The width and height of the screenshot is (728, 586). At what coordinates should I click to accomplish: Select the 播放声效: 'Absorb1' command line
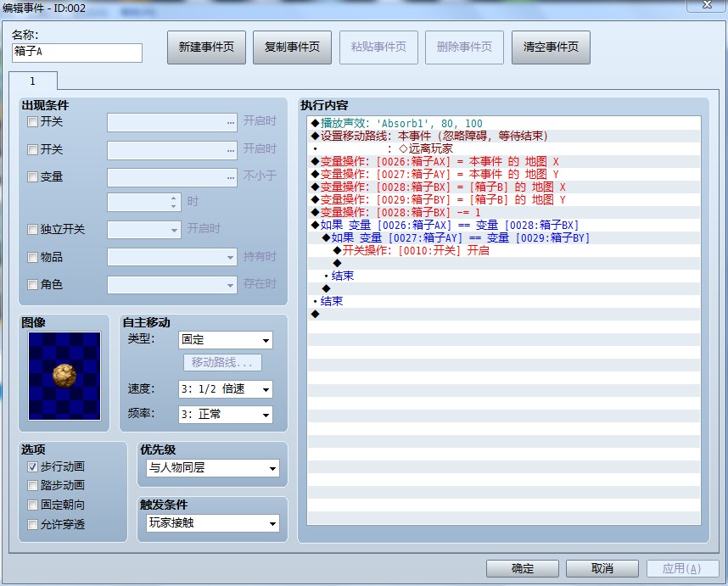point(504,124)
